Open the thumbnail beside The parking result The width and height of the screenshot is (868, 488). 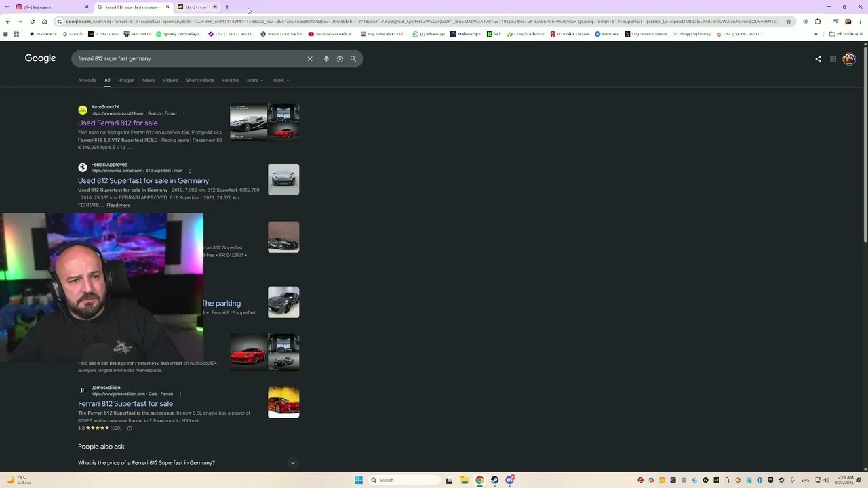coord(283,302)
